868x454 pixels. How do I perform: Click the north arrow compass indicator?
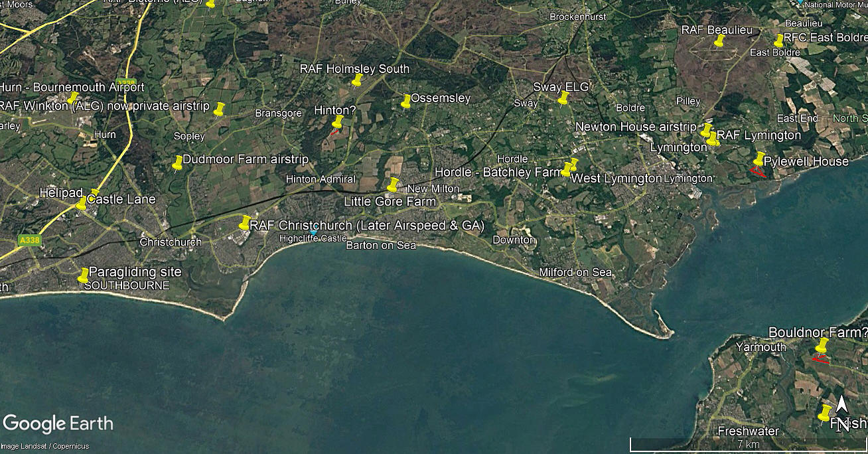click(x=841, y=413)
